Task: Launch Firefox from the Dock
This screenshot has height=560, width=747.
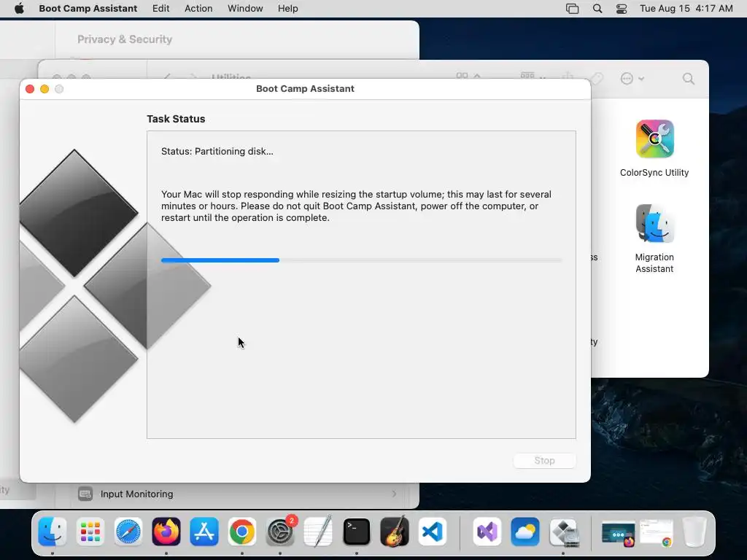Action: [x=166, y=532]
